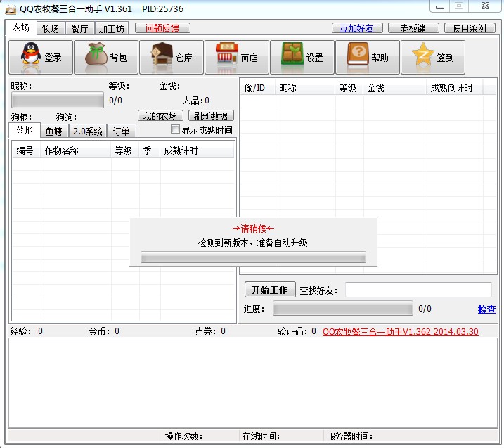The image size is (504, 448).
Task: Sort friends by 偷/ID column header
Action: [258, 88]
